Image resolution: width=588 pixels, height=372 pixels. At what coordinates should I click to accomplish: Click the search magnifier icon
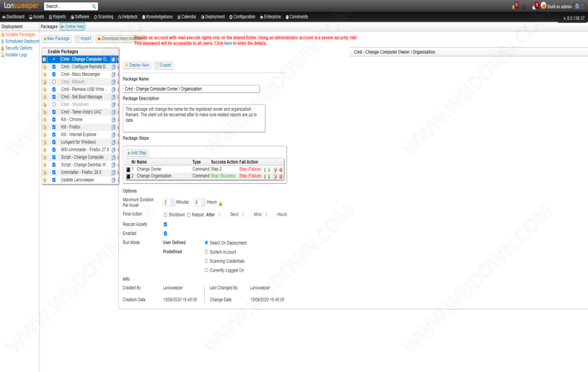pyautogui.click(x=94, y=7)
